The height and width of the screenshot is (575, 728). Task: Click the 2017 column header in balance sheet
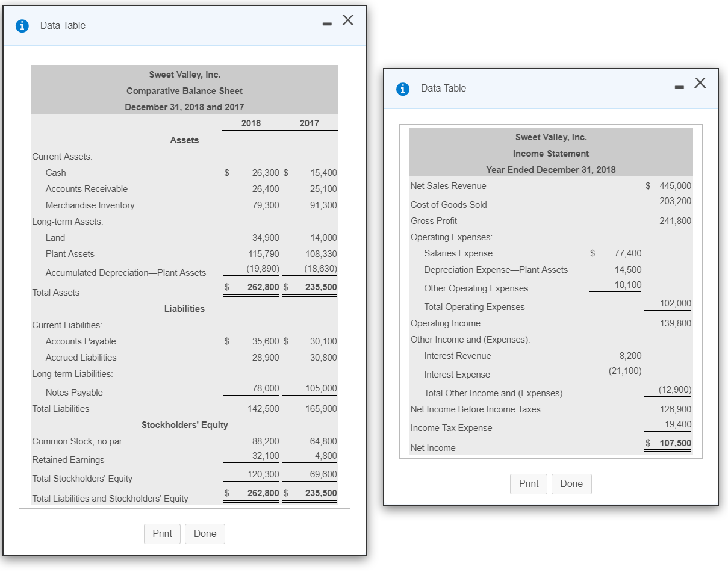click(x=309, y=123)
